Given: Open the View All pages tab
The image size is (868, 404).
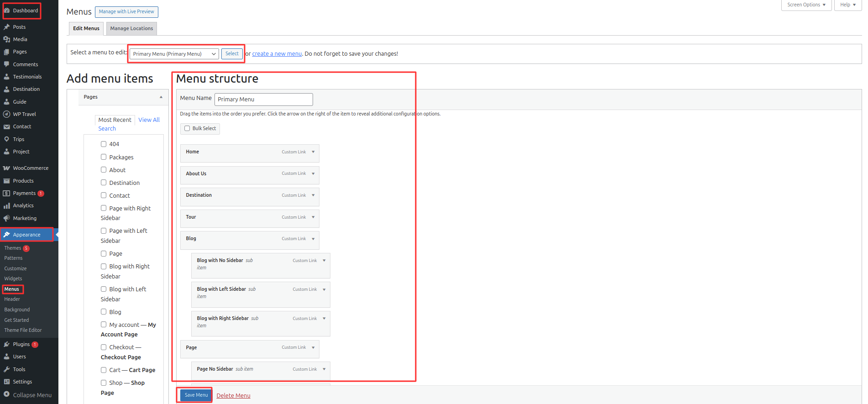Looking at the screenshot, I should (x=149, y=120).
